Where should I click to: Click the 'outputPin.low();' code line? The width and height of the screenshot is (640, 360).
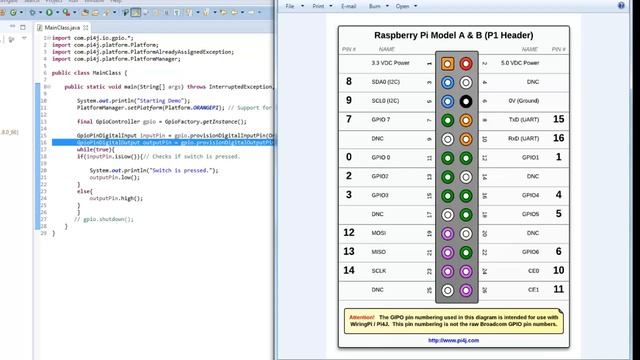[114, 177]
